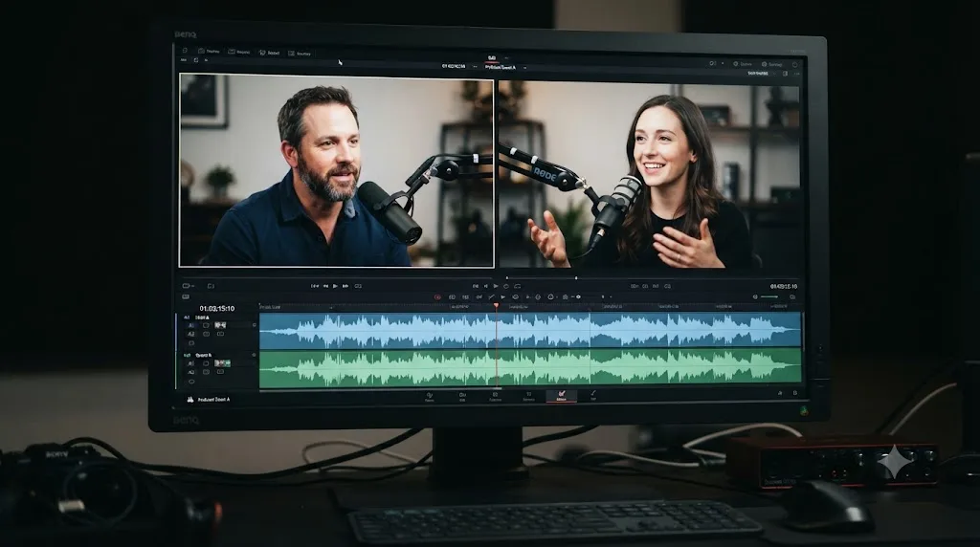This screenshot has width=980, height=547.
Task: Step one frame back in left viewer transport
Action: coord(325,286)
